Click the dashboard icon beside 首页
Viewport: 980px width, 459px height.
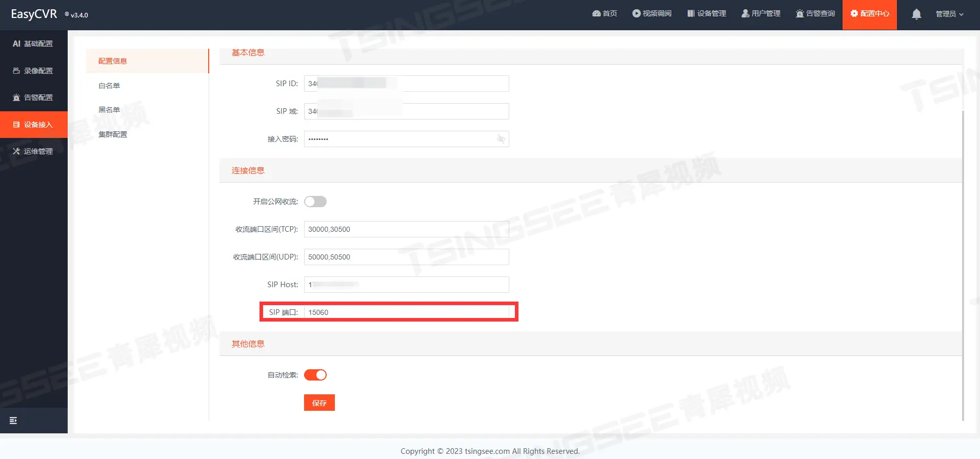[596, 13]
